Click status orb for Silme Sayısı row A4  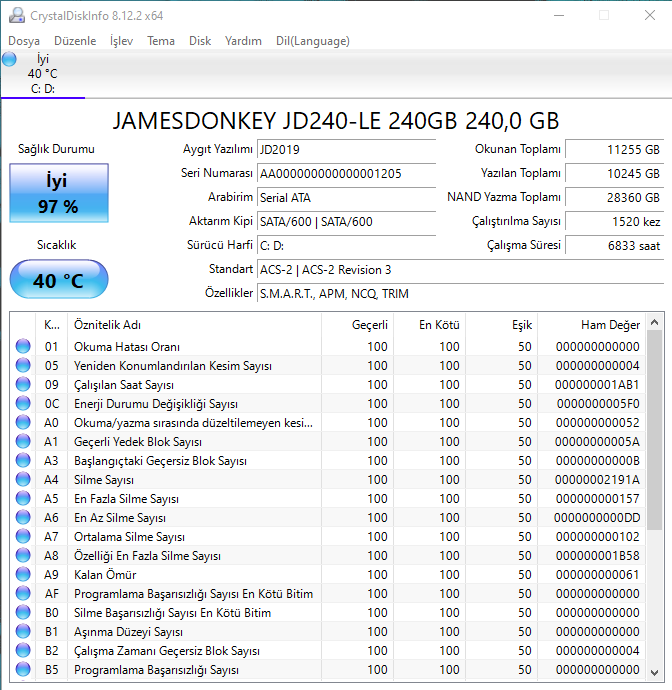click(23, 479)
